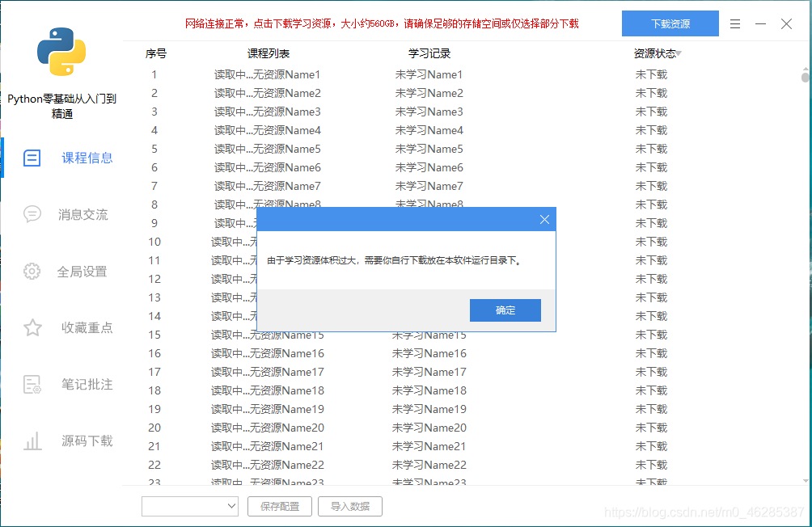Click the favorites star icon
Screen dimensions: 812x527
[x=32, y=328]
